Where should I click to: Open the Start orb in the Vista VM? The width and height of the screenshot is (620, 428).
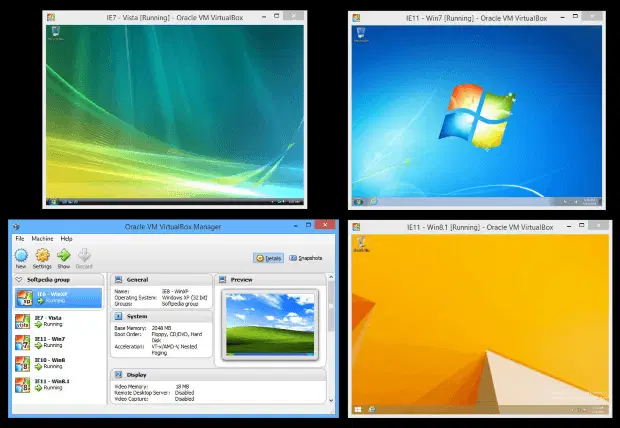pyautogui.click(x=53, y=201)
